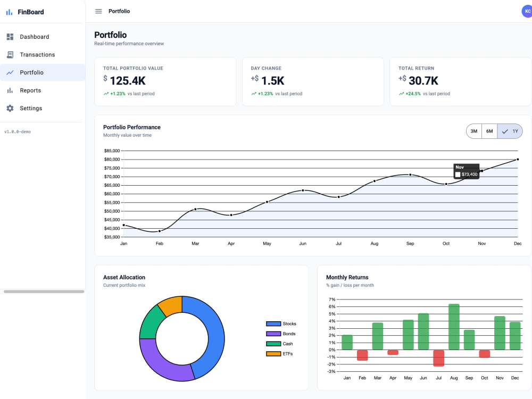Click the 125.4K portfolio value
Screen dimensions: 532x399
(x=128, y=81)
